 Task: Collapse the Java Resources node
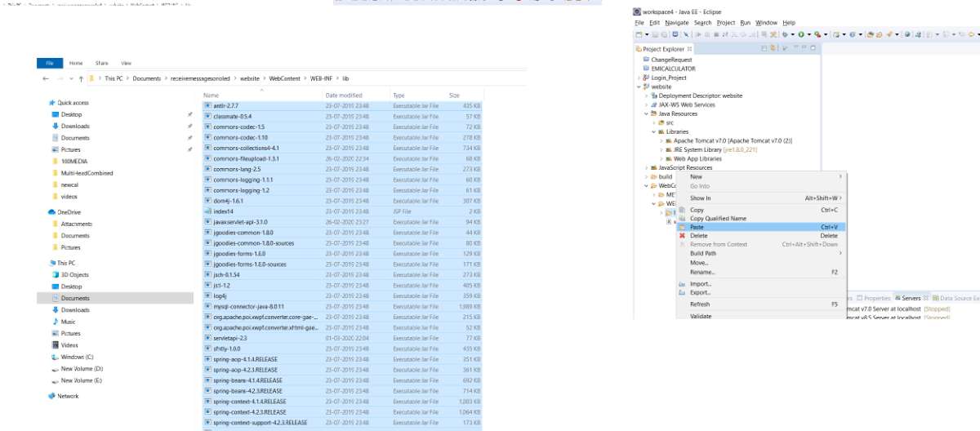click(646, 113)
